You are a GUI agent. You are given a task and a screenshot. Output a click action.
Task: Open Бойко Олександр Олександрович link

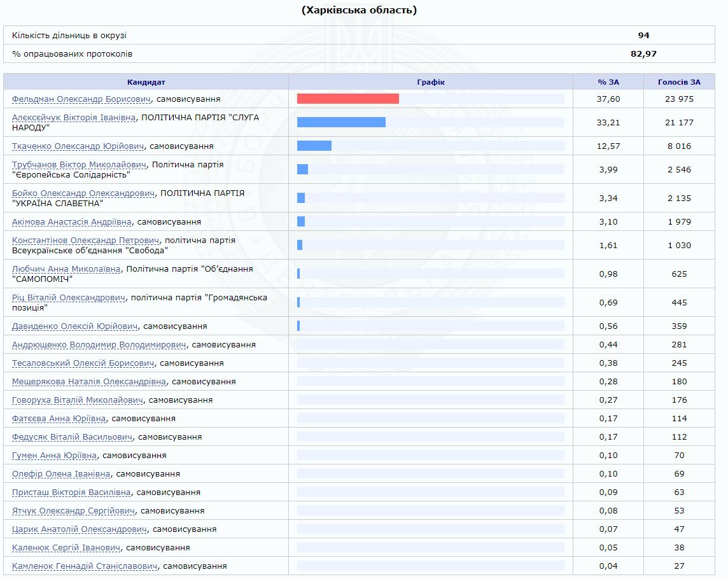click(x=83, y=193)
